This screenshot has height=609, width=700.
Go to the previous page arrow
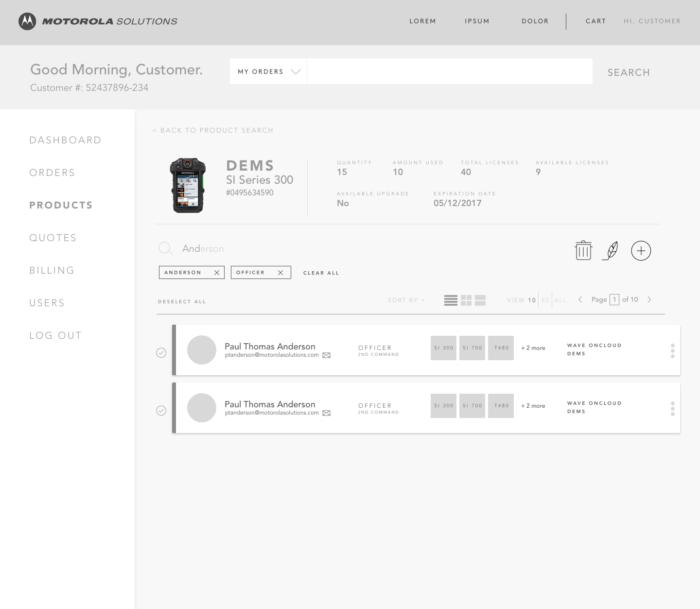point(580,299)
